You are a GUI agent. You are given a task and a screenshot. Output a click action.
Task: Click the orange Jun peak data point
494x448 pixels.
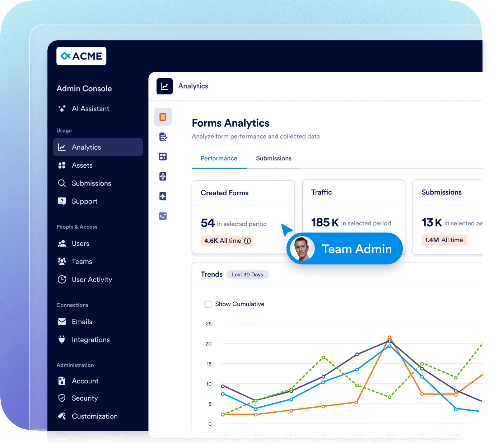(x=390, y=337)
